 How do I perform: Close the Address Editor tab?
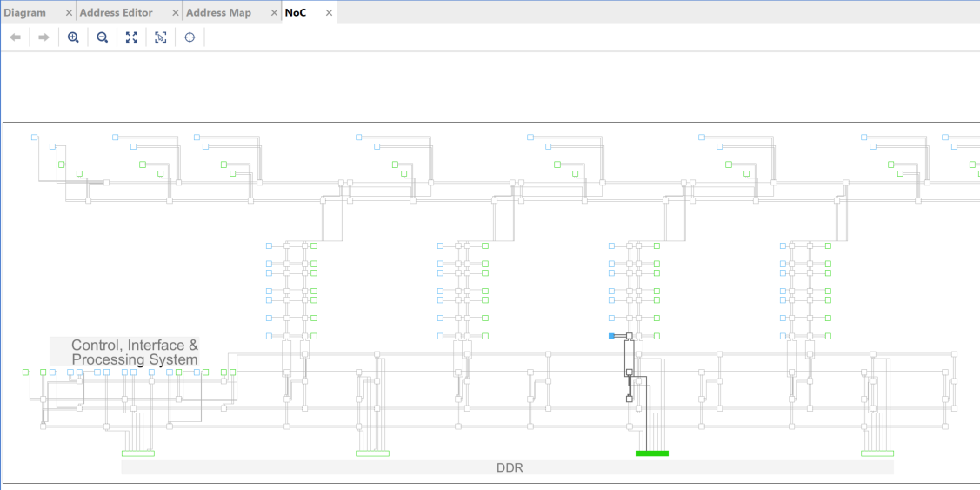(x=175, y=12)
